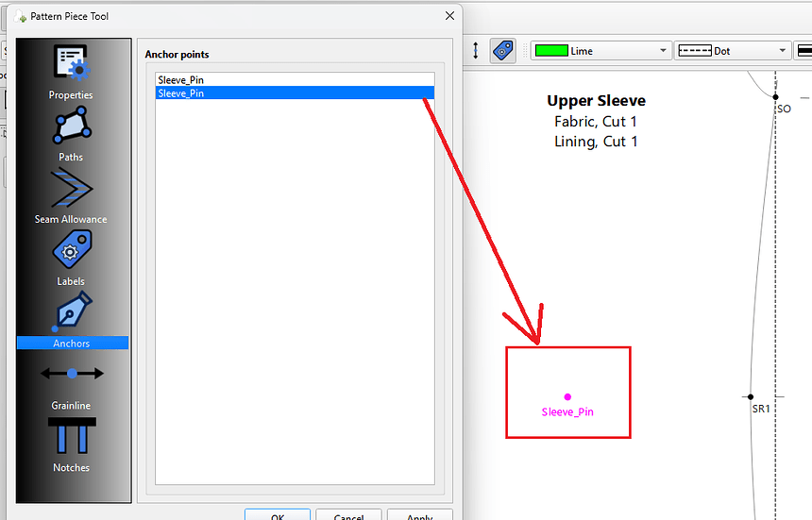812x520 pixels.
Task: Open the Lime color dropdown
Action: [x=601, y=51]
